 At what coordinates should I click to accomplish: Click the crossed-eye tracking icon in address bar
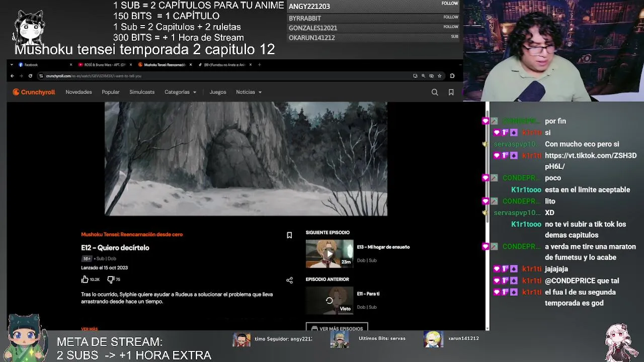(431, 76)
